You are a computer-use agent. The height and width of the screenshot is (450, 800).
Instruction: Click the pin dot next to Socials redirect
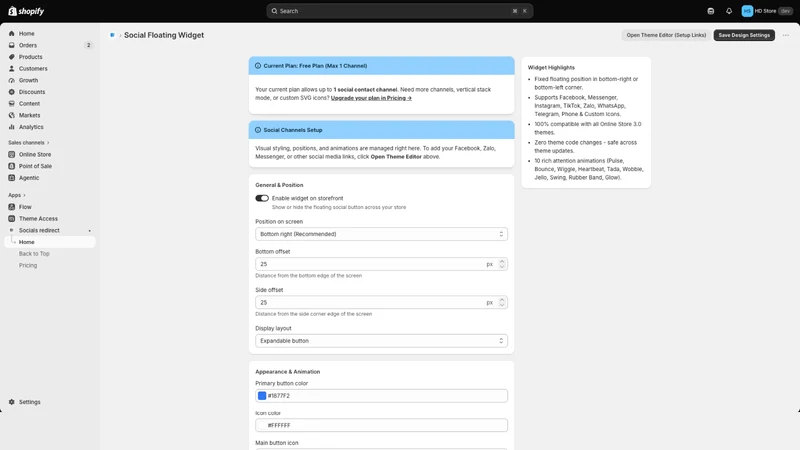click(x=90, y=231)
